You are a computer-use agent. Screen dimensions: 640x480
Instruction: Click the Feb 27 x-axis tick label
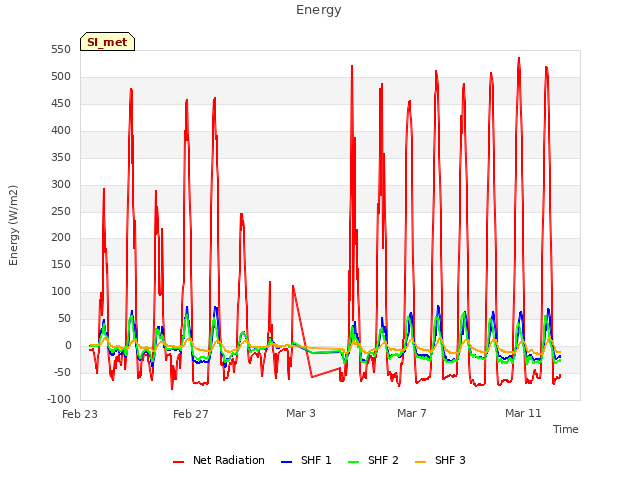(191, 414)
